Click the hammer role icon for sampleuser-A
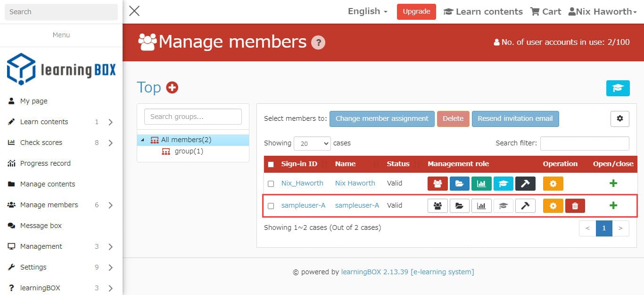The height and width of the screenshot is (295, 644). point(525,206)
